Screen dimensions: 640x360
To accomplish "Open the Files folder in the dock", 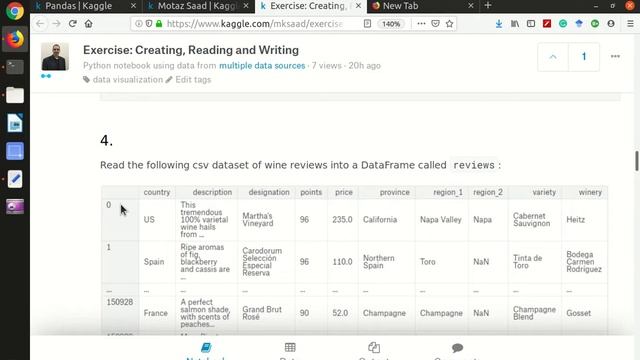I will coord(15,95).
